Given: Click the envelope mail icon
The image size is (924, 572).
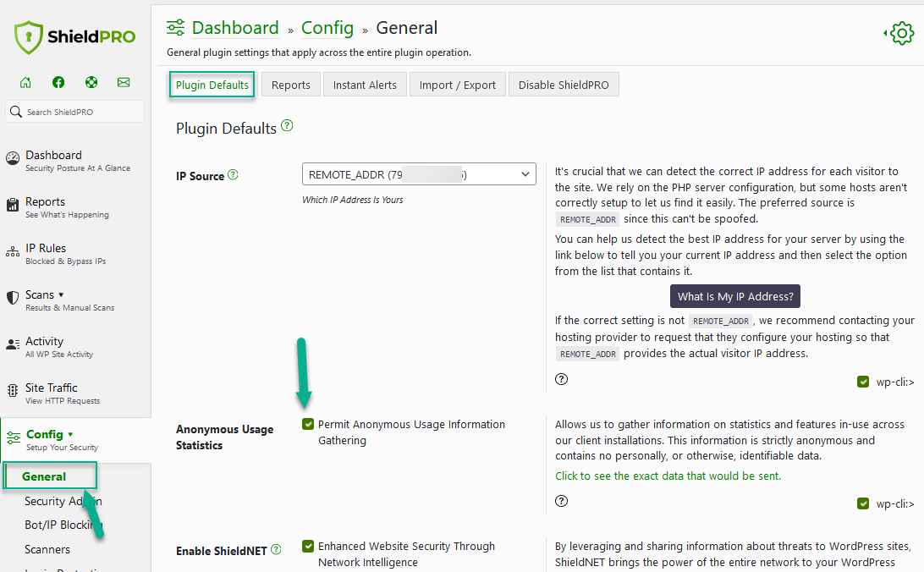Looking at the screenshot, I should (x=124, y=82).
